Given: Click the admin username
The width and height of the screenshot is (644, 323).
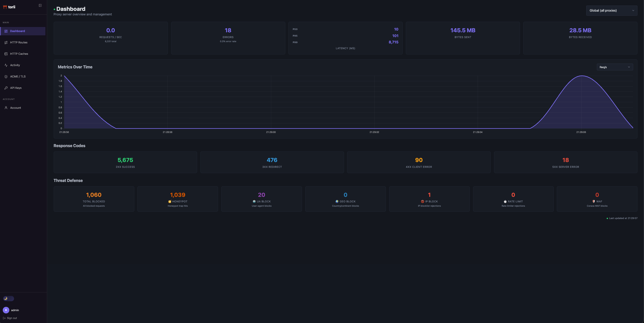Looking at the screenshot, I should (x=15, y=310).
